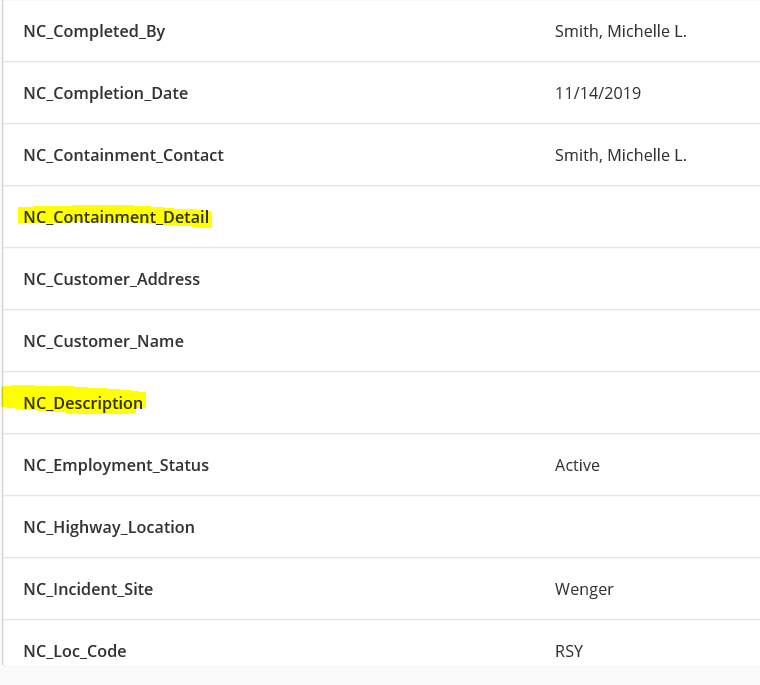Select the NC_Employment_Status field label
760x685 pixels.
point(116,465)
